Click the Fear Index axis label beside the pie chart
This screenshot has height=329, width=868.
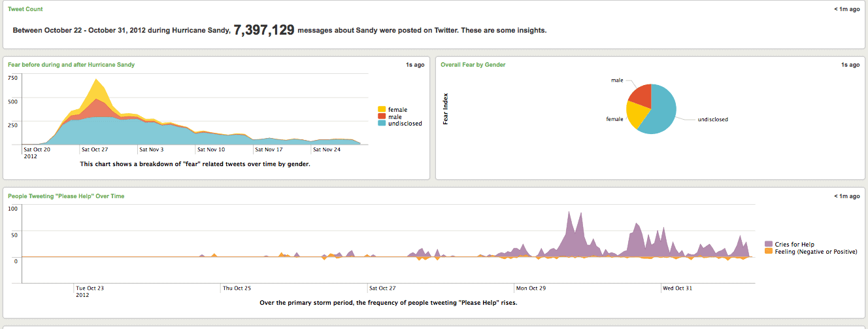pos(446,109)
